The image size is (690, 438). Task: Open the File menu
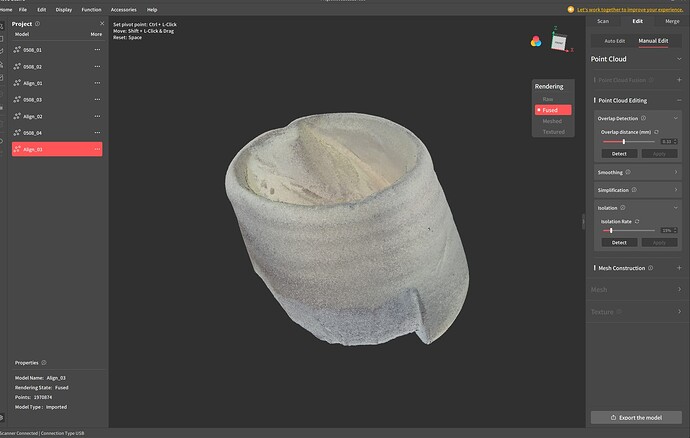[x=23, y=10]
